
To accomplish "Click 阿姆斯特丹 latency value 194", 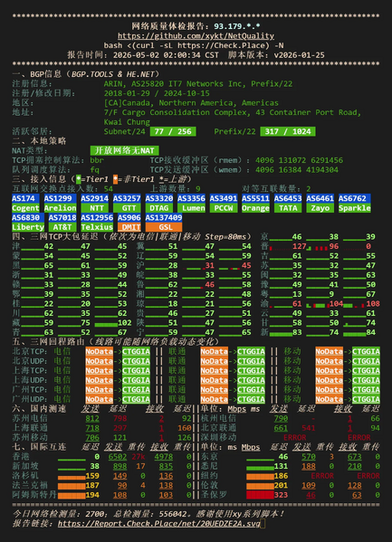I will point(92,495).
